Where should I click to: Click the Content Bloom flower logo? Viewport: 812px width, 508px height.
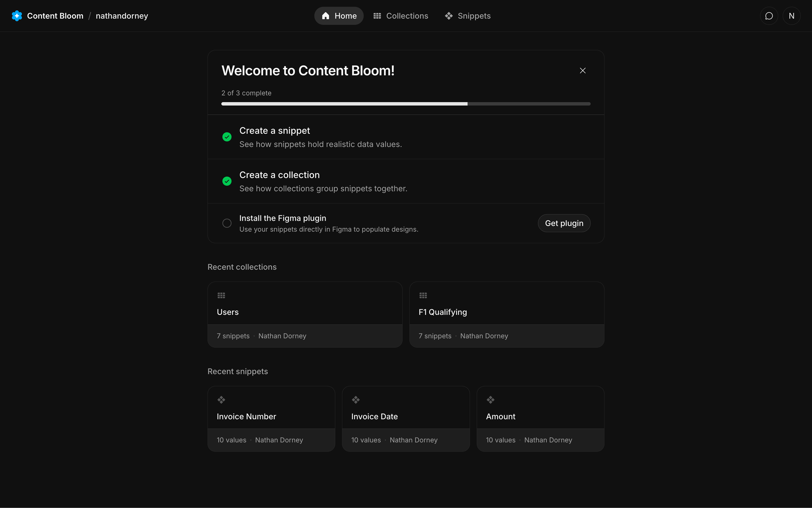click(17, 16)
